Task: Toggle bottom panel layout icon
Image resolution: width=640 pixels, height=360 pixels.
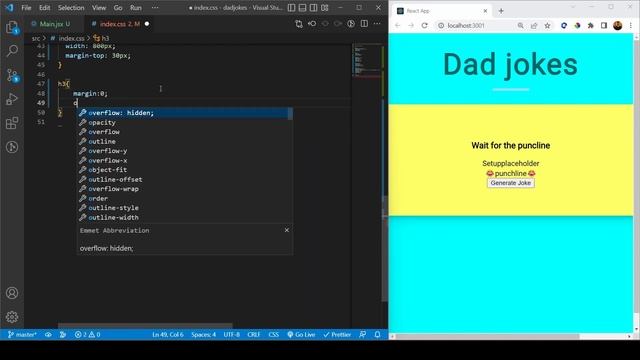Action: coord(302,8)
